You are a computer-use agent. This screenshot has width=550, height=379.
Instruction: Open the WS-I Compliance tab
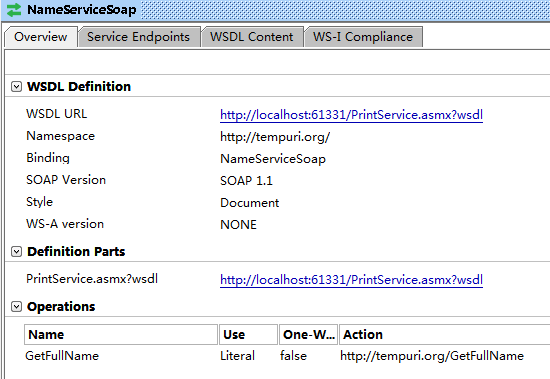tap(363, 37)
